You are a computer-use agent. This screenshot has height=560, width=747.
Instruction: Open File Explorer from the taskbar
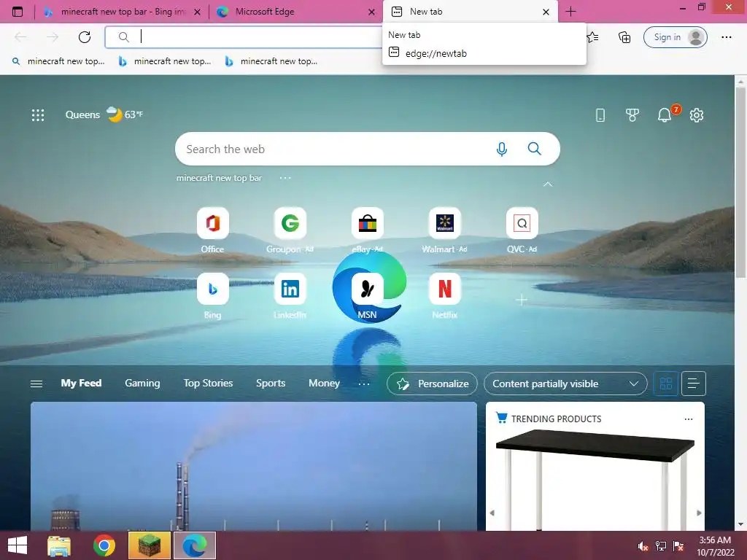point(59,545)
